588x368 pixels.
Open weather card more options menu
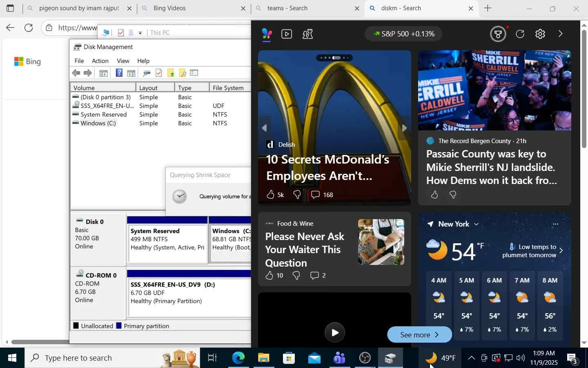pyautogui.click(x=555, y=224)
